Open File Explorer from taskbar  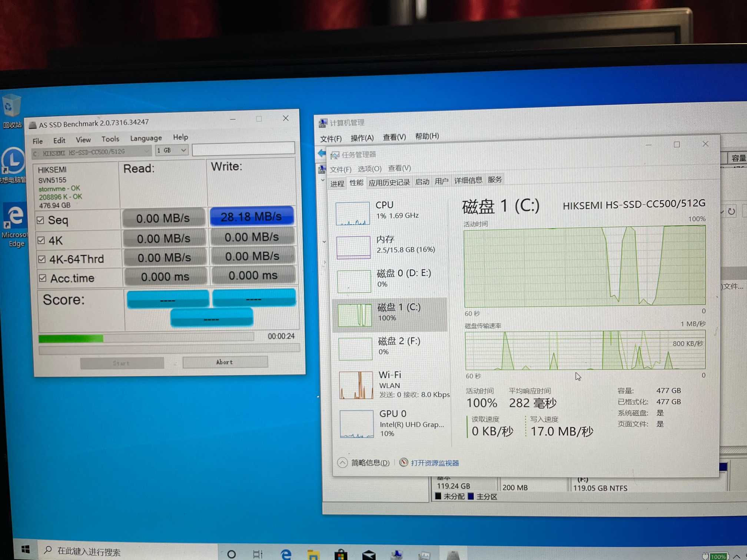pos(313,554)
